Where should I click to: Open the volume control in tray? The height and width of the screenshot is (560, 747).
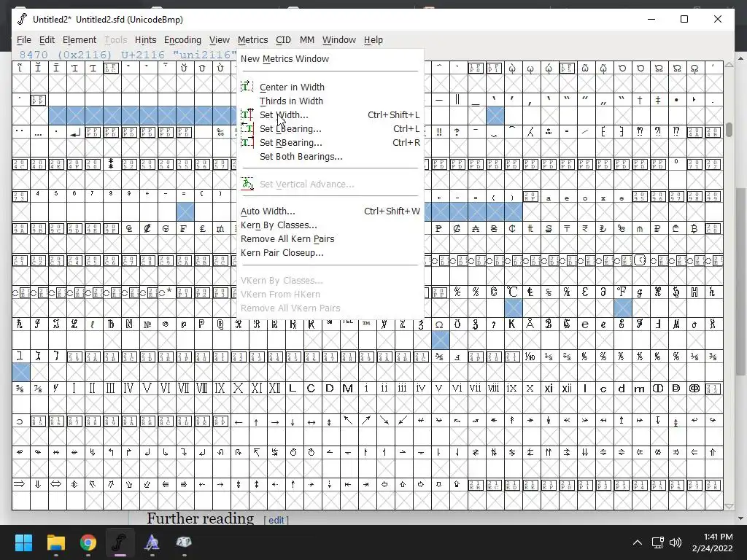coord(675,542)
